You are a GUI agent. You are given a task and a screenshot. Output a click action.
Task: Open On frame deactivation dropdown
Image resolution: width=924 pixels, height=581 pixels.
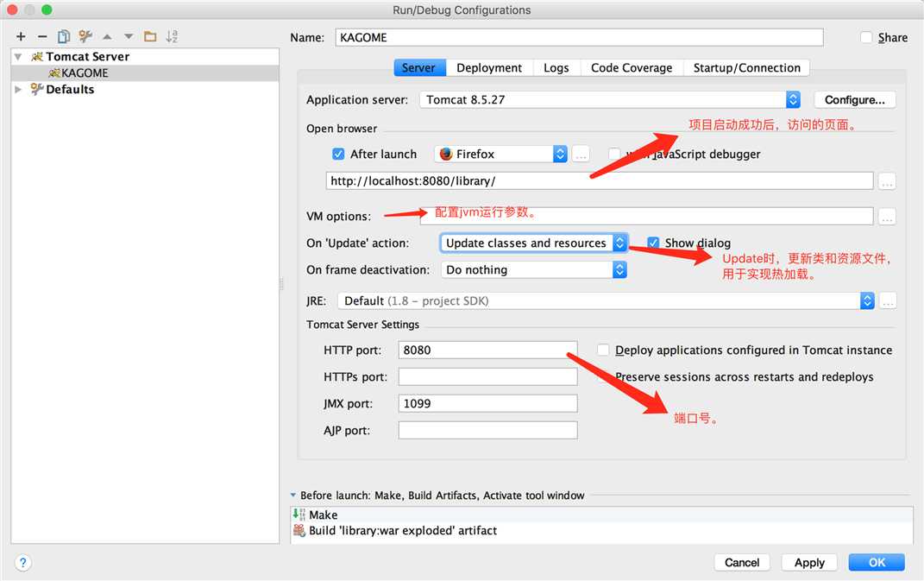tap(533, 269)
